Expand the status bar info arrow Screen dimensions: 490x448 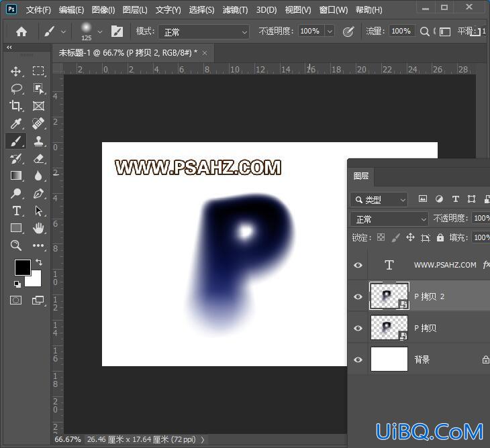pyautogui.click(x=203, y=440)
